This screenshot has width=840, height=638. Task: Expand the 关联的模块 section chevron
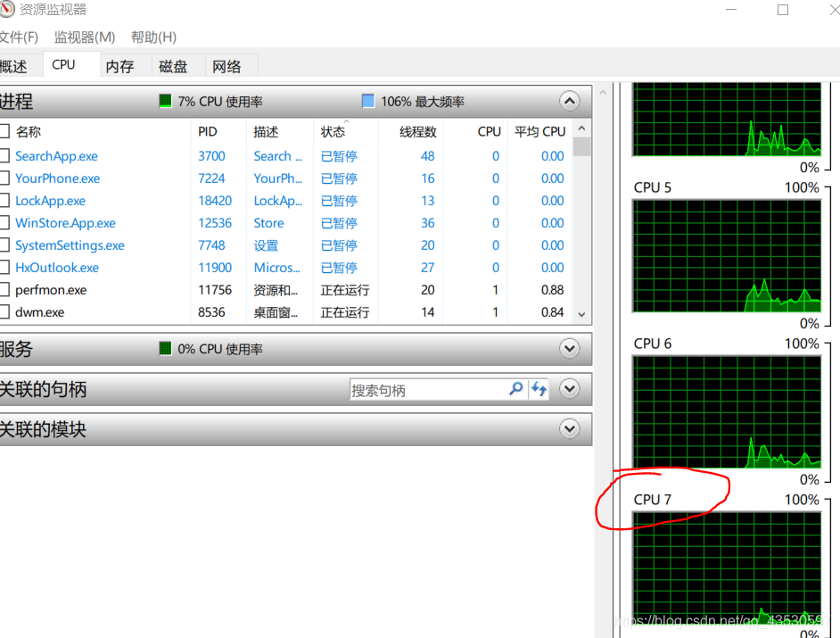(570, 428)
